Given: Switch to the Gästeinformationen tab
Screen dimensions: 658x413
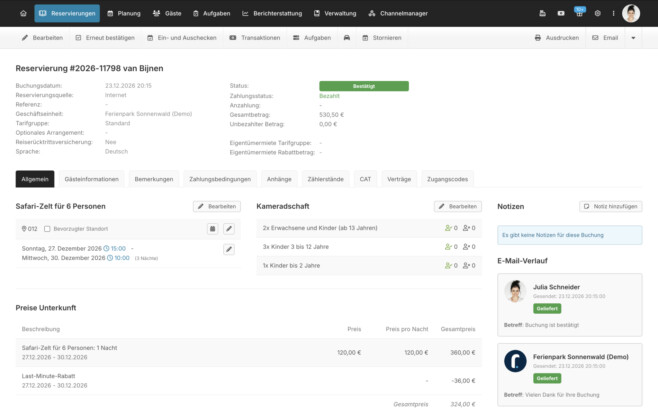Looking at the screenshot, I should tap(91, 179).
